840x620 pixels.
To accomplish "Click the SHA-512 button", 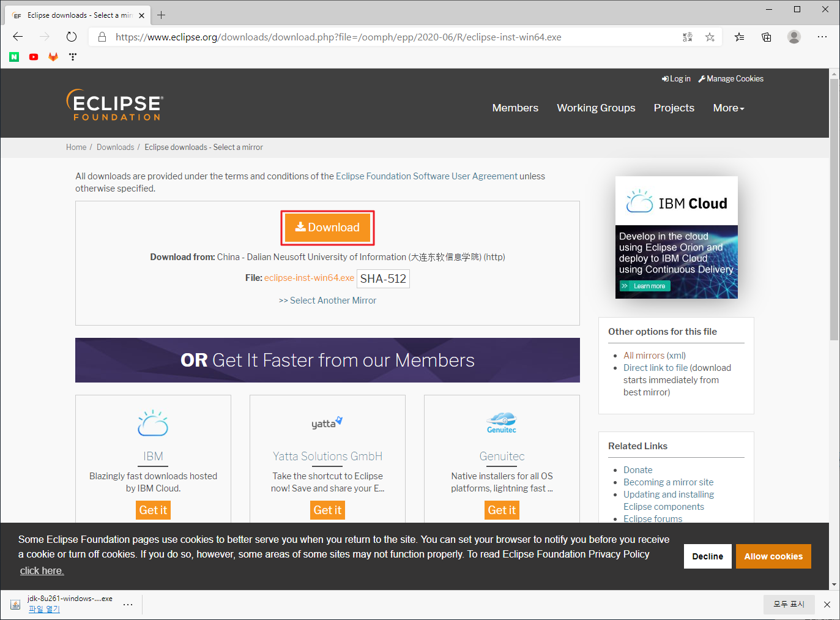I will (x=383, y=278).
